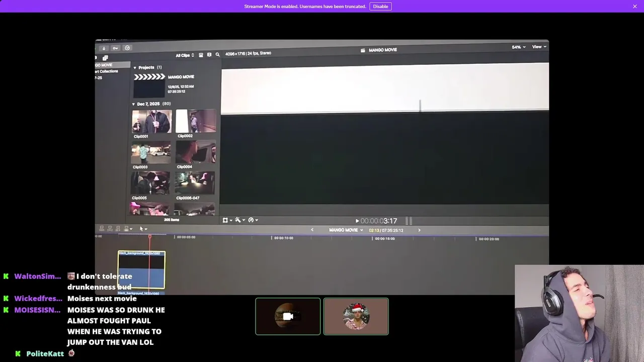
Task: Click the 02:13 / 07:35:25:12 duration text
Action: (386, 230)
